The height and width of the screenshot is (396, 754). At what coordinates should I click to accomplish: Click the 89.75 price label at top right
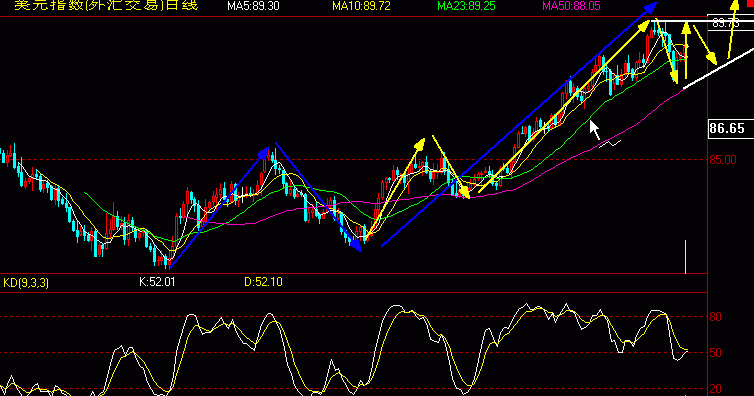tap(726, 23)
